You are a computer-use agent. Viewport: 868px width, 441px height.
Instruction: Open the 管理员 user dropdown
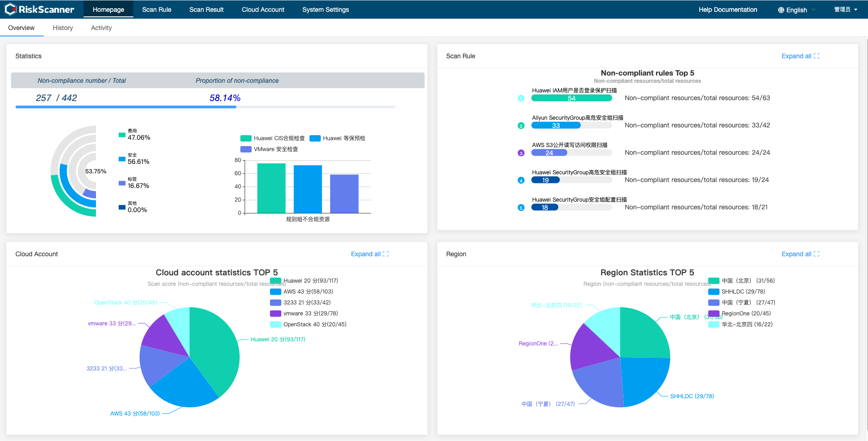click(846, 10)
